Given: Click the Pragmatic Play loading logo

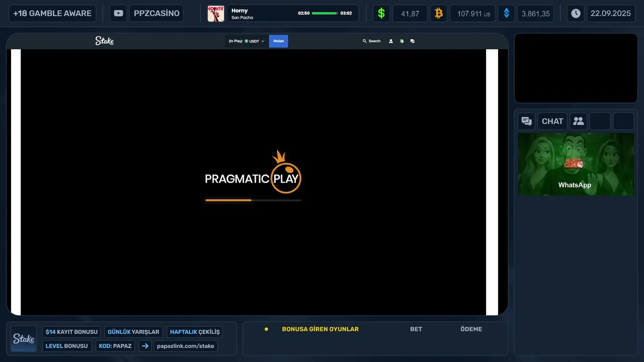Looking at the screenshot, I should coord(253,172).
